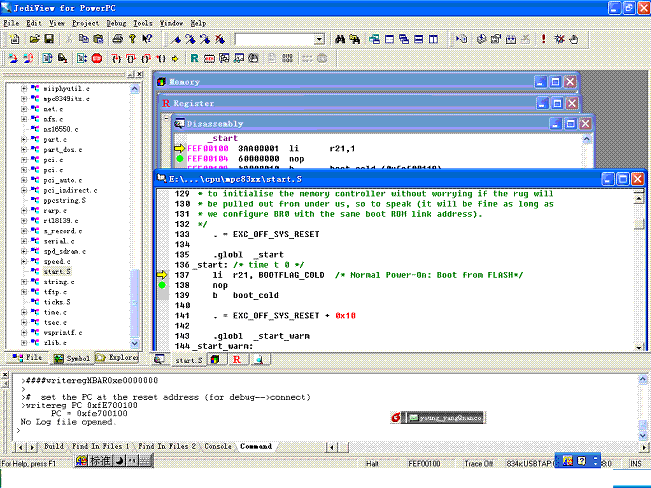Open the toolbar search combo box dropdown
The width and height of the screenshot is (651, 488).
tap(319, 39)
